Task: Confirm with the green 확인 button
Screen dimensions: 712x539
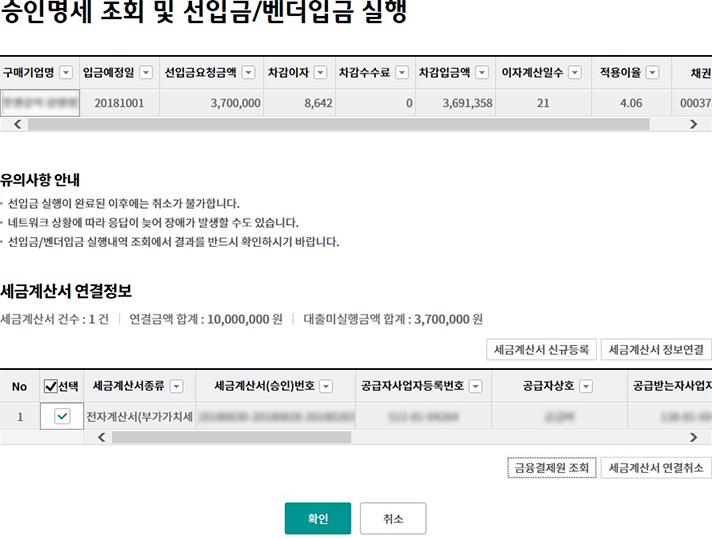Action: tap(318, 519)
